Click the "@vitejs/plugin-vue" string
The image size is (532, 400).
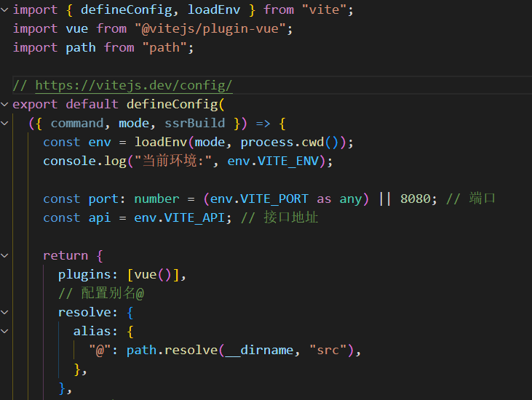[x=210, y=29]
